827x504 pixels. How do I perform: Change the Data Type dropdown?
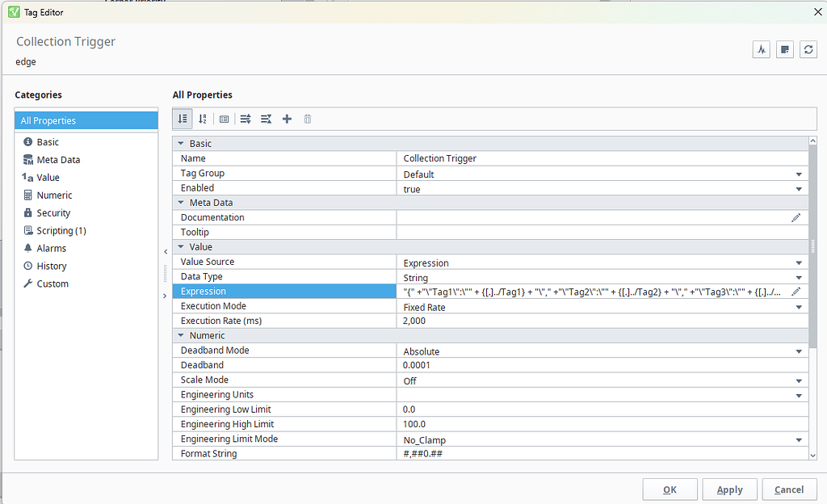799,277
